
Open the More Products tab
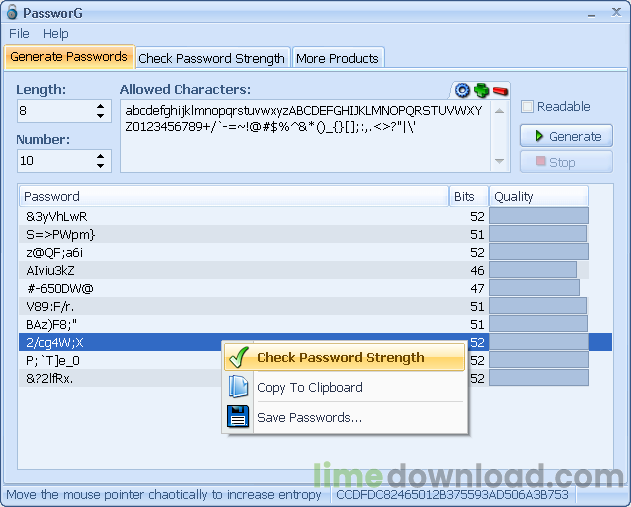tap(337, 58)
